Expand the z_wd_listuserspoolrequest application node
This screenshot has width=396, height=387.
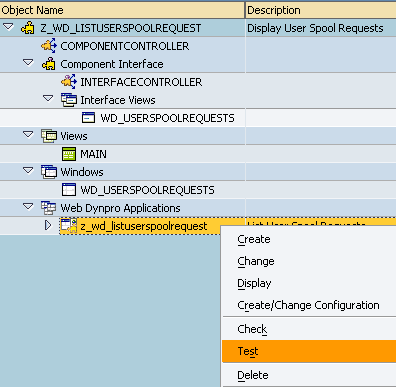(48, 226)
